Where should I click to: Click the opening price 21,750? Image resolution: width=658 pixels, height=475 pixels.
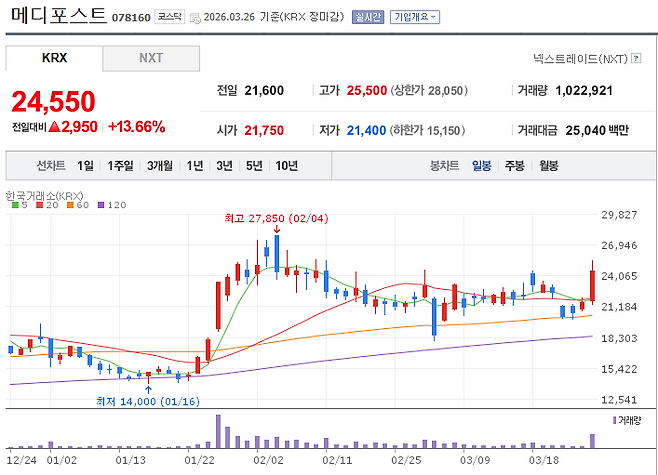[x=264, y=130]
